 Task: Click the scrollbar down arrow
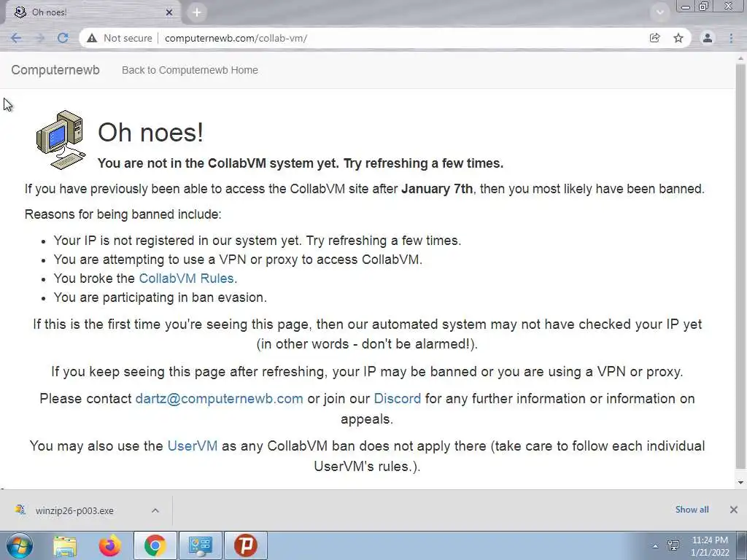pyautogui.click(x=740, y=483)
